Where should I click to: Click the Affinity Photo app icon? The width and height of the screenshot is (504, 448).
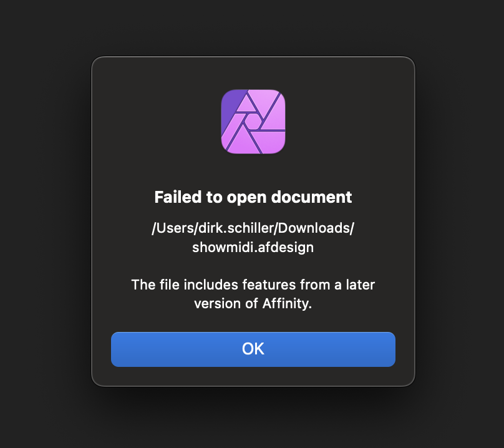tap(253, 122)
